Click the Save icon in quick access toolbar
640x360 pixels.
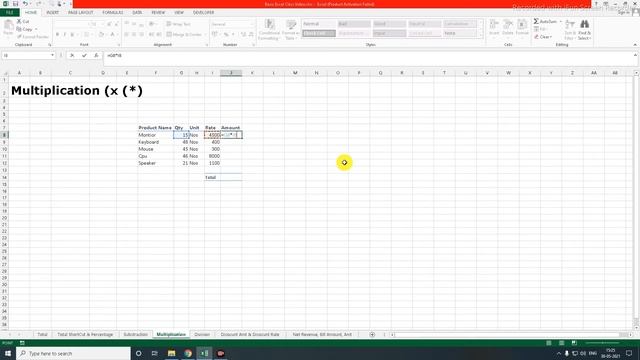[x=15, y=4]
